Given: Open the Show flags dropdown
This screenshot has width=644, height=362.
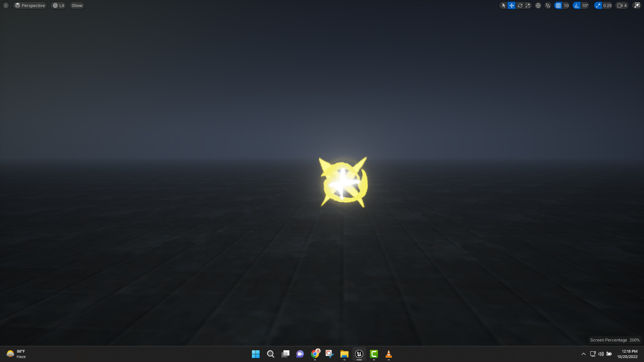Looking at the screenshot, I should tap(77, 5).
